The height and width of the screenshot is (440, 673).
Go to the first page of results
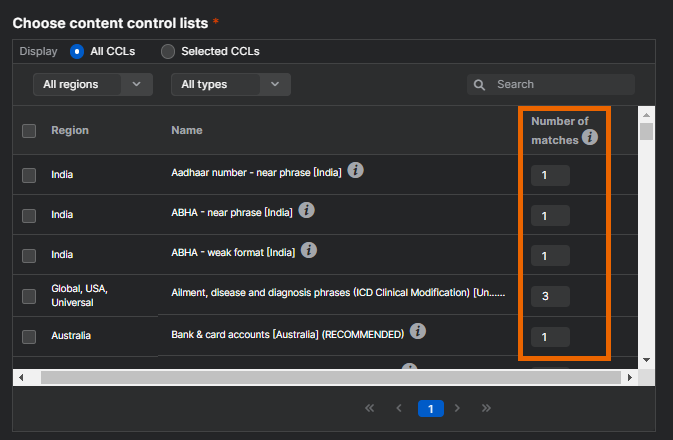[x=369, y=408]
